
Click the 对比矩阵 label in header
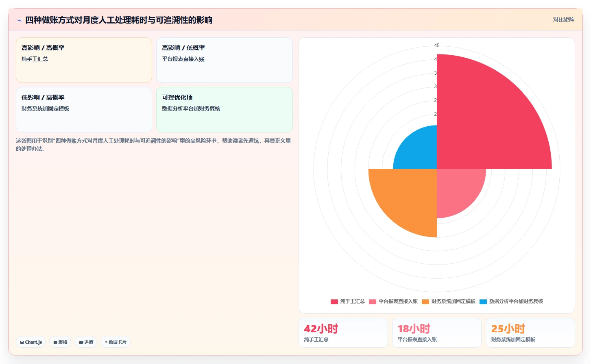563,20
